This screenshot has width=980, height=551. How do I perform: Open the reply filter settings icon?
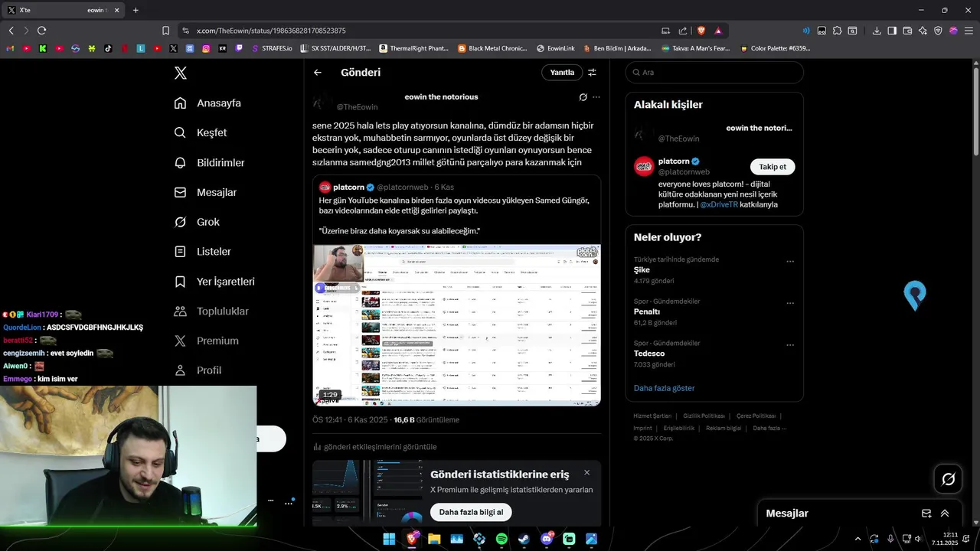pos(592,73)
